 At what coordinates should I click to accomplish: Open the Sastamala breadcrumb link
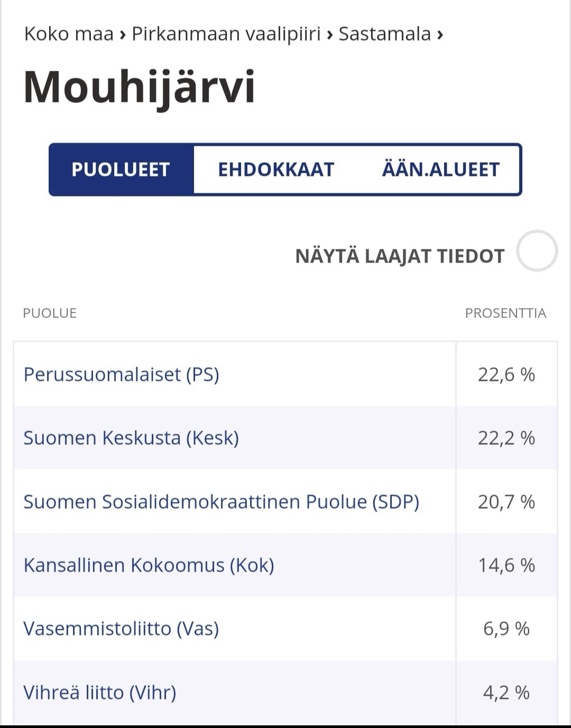tap(384, 34)
